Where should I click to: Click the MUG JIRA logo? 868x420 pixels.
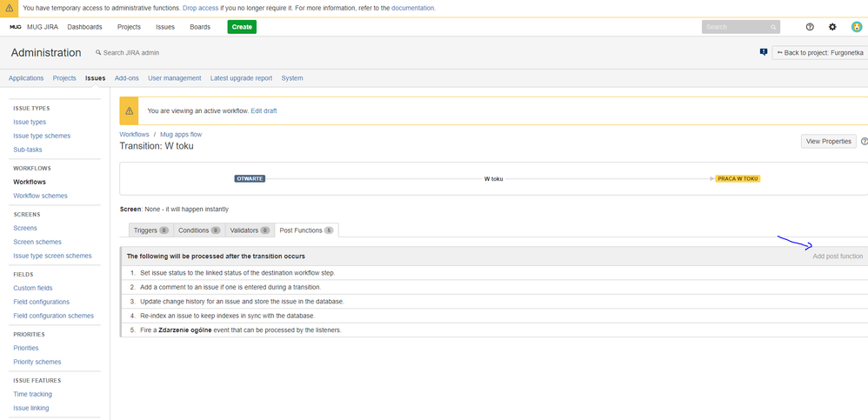point(34,27)
